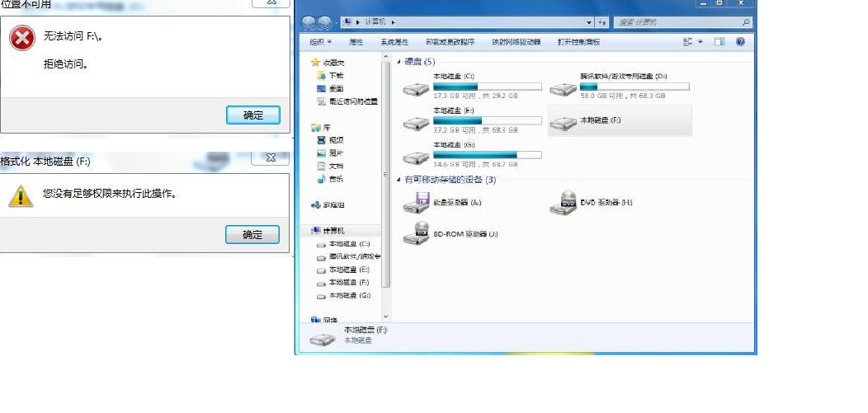
Task: Select the 本地磁盘 (C:) drive icon
Action: tap(416, 88)
